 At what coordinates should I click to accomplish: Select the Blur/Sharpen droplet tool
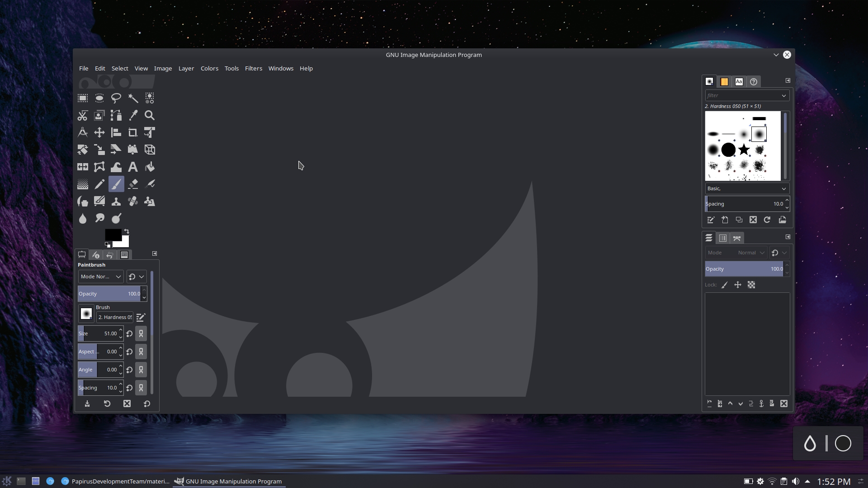coord(83,218)
